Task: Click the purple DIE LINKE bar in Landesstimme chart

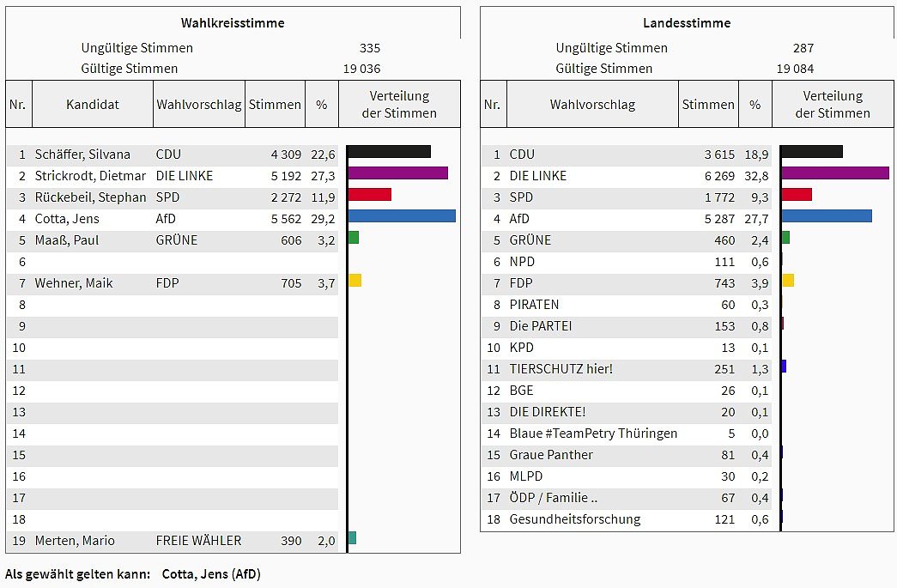Action: (835, 173)
